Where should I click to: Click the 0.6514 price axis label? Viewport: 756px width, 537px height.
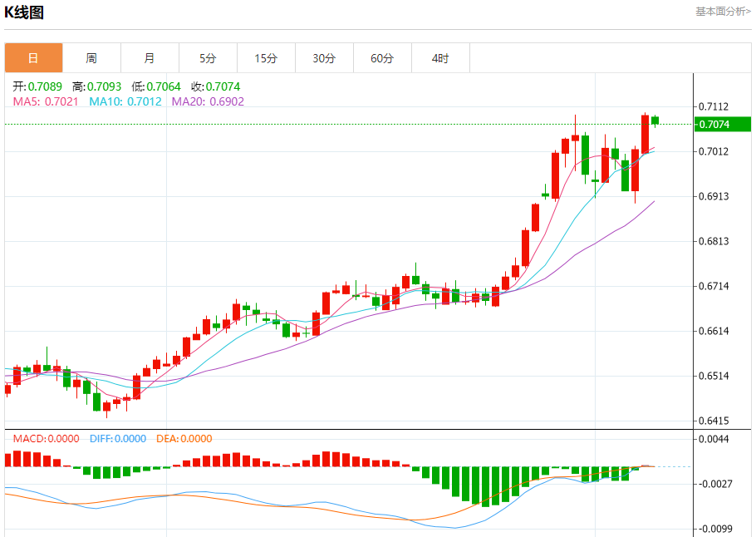714,376
